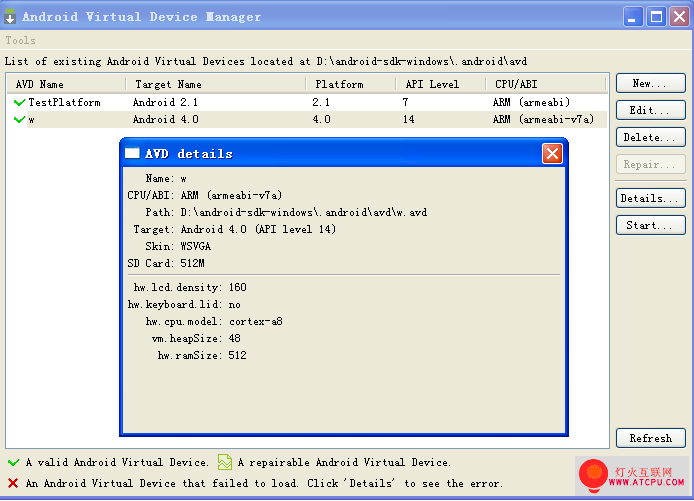The height and width of the screenshot is (501, 694).
Task: Click the Android Virtual Device Manager title icon
Action: [x=10, y=16]
